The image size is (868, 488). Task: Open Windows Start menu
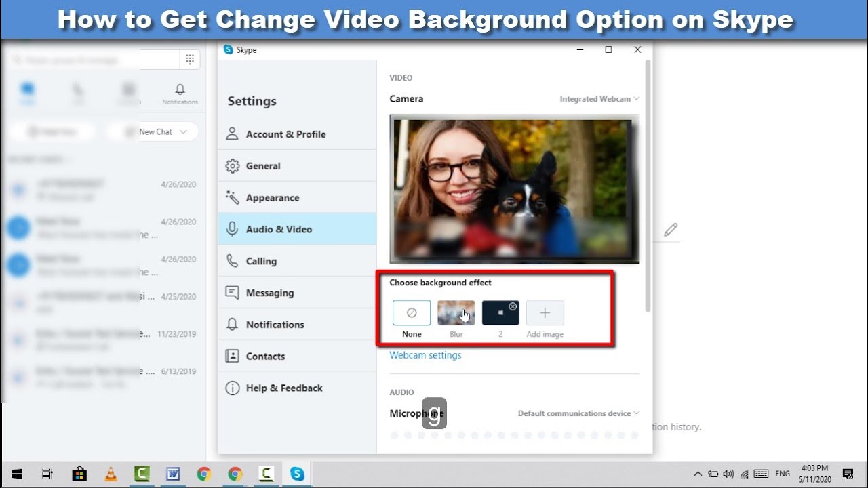16,474
